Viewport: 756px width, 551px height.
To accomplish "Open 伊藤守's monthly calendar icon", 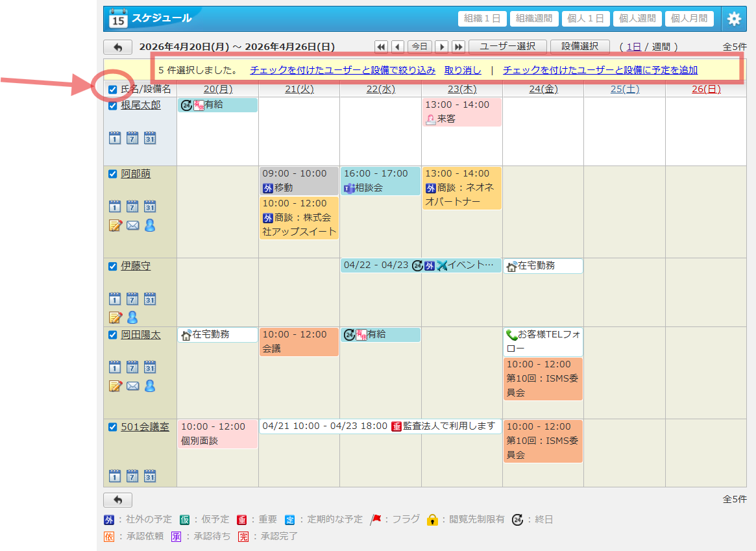I will coord(149,299).
